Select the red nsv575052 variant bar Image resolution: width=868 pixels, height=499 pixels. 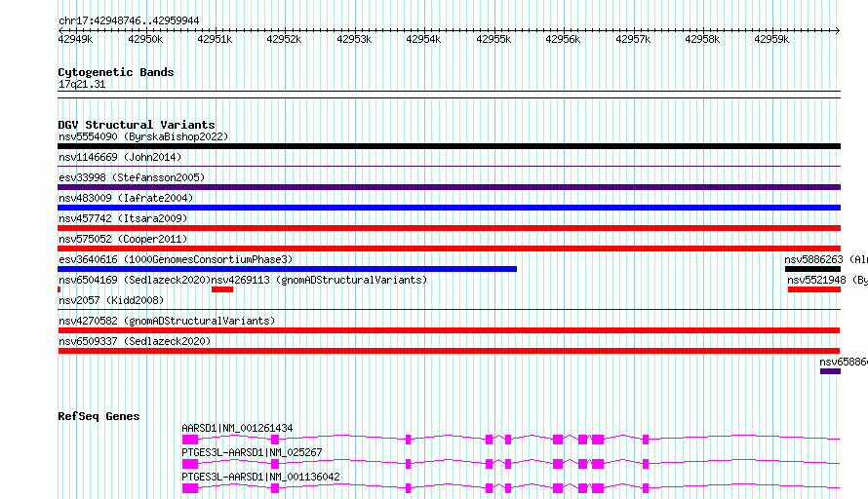pos(449,249)
